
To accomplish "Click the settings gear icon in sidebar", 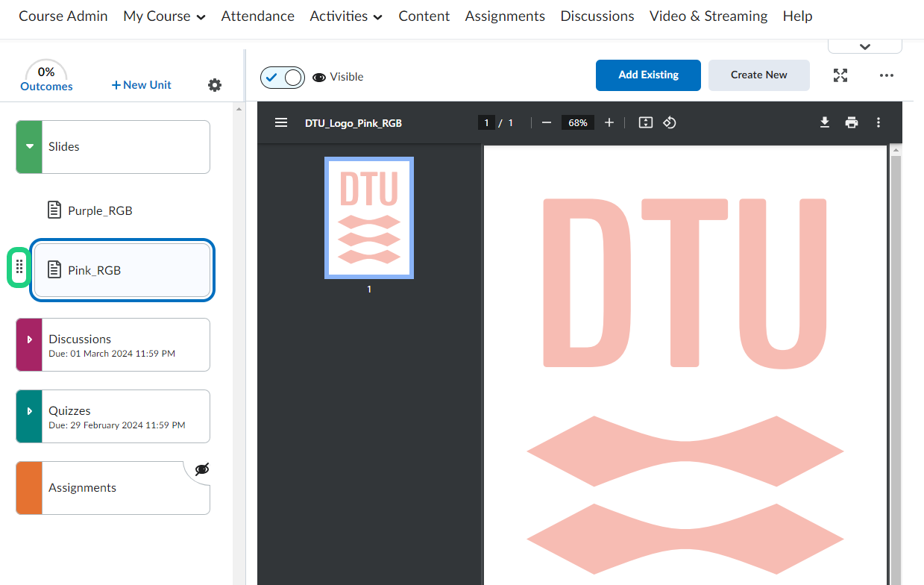I will [x=215, y=85].
